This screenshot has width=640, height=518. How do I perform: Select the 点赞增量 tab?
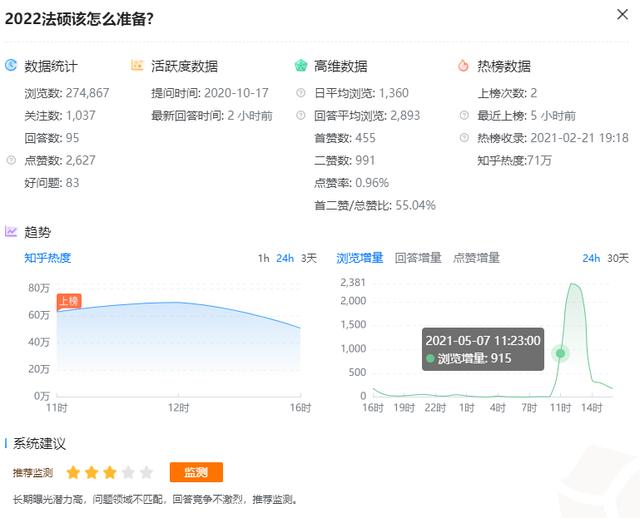tap(476, 258)
